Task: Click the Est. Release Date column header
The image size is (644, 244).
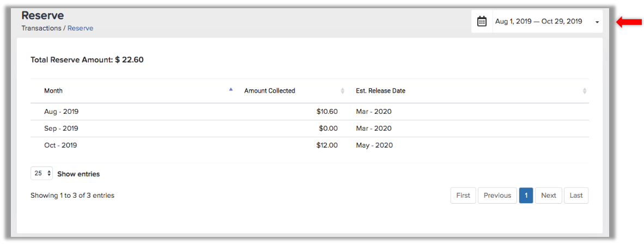Action: [x=380, y=91]
